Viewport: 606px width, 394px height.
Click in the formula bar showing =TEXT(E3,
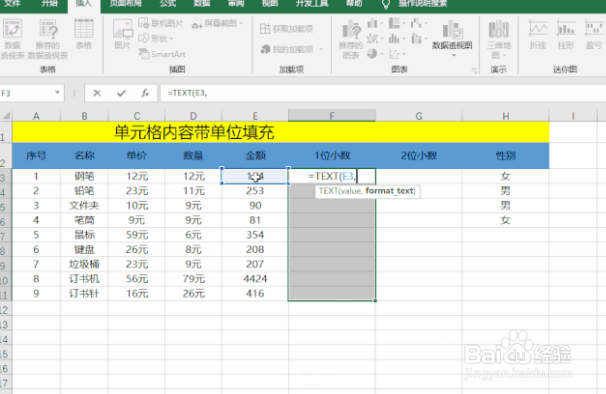(383, 93)
